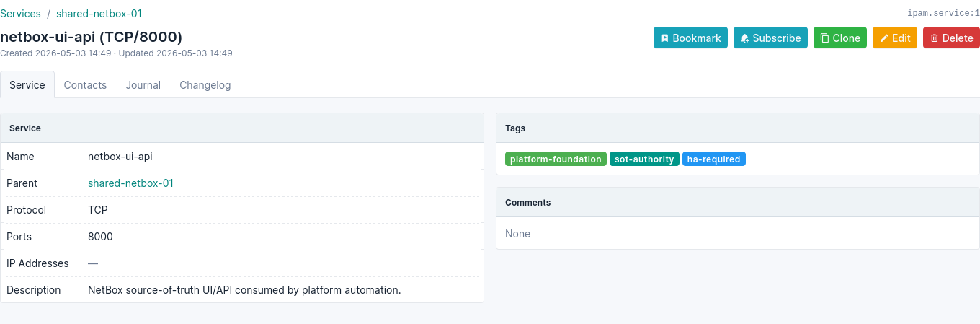Image resolution: width=980 pixels, height=324 pixels.
Task: Click the Created and Updated timestamp line
Action: (x=116, y=53)
